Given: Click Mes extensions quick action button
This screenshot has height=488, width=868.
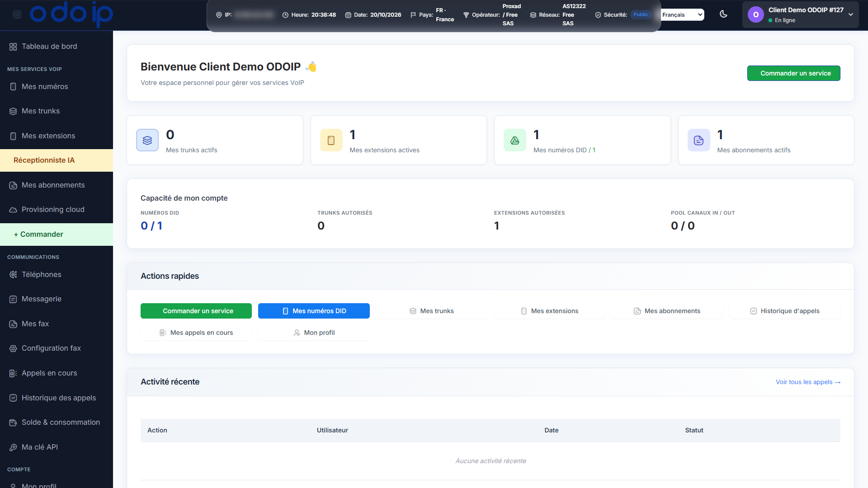Looking at the screenshot, I should click(x=549, y=311).
